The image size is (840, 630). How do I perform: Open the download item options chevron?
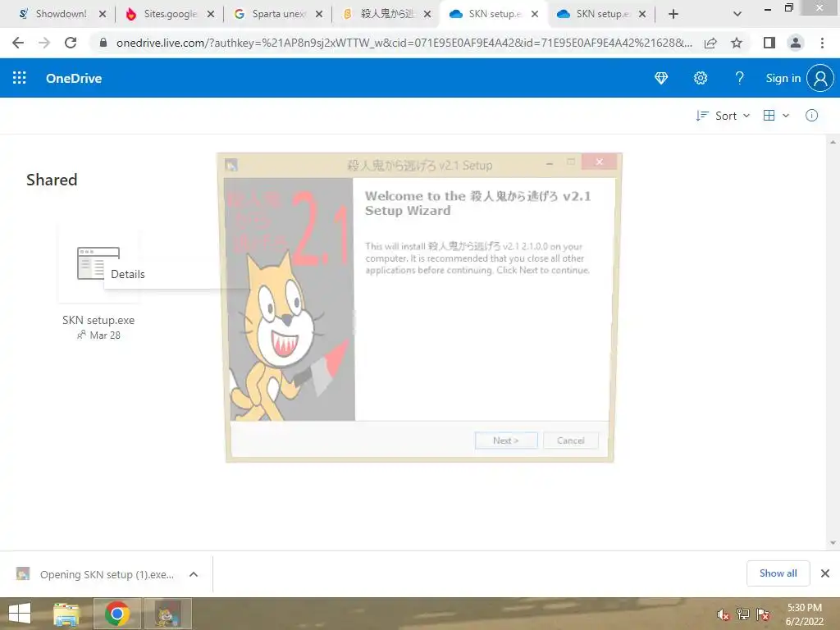pyautogui.click(x=194, y=574)
